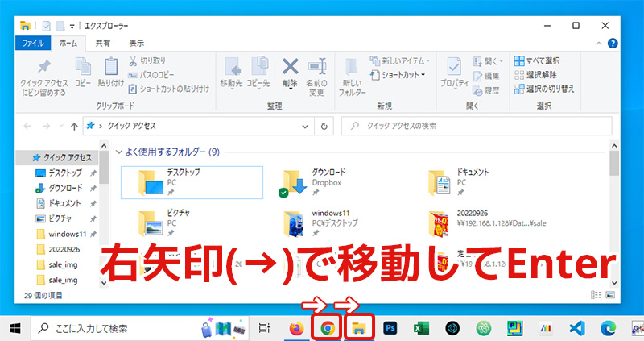Collapse the よく使用するフォルダー group
This screenshot has width=644, height=341.
pyautogui.click(x=119, y=152)
